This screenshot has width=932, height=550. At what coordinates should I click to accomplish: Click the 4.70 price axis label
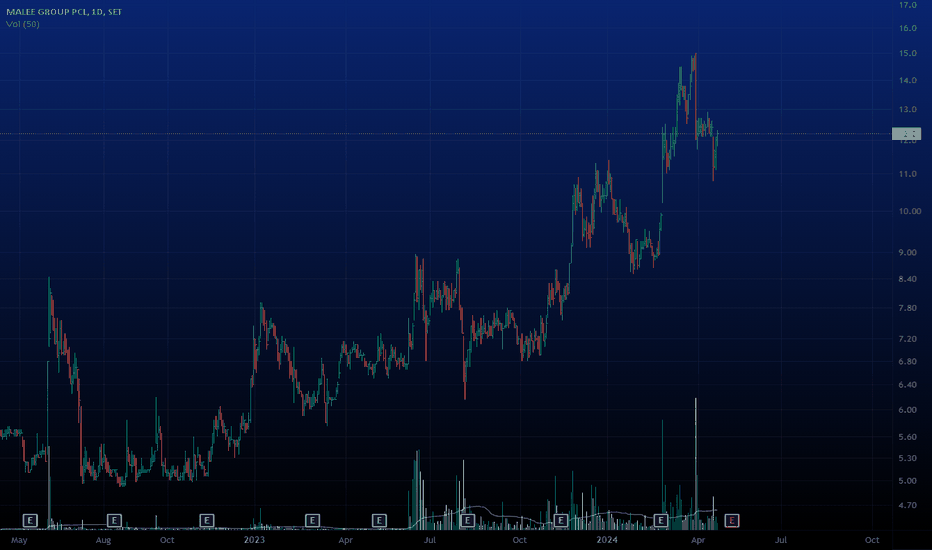pyautogui.click(x=908, y=505)
